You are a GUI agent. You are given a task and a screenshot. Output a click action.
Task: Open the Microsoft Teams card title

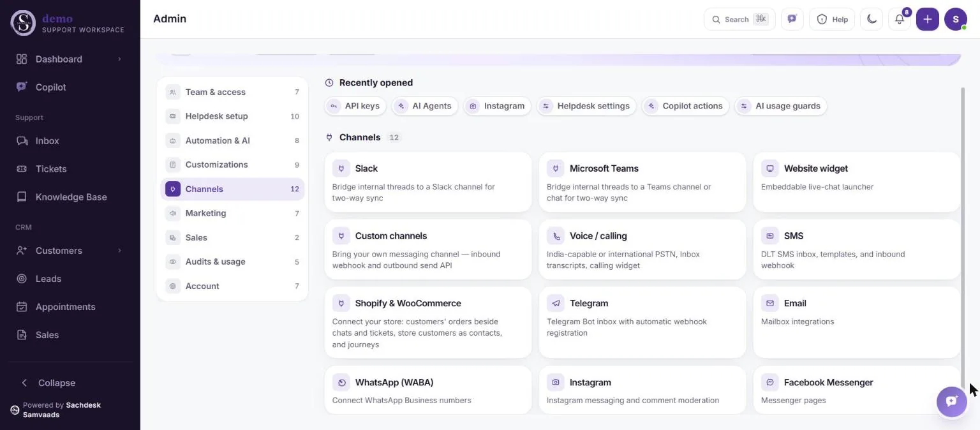604,168
